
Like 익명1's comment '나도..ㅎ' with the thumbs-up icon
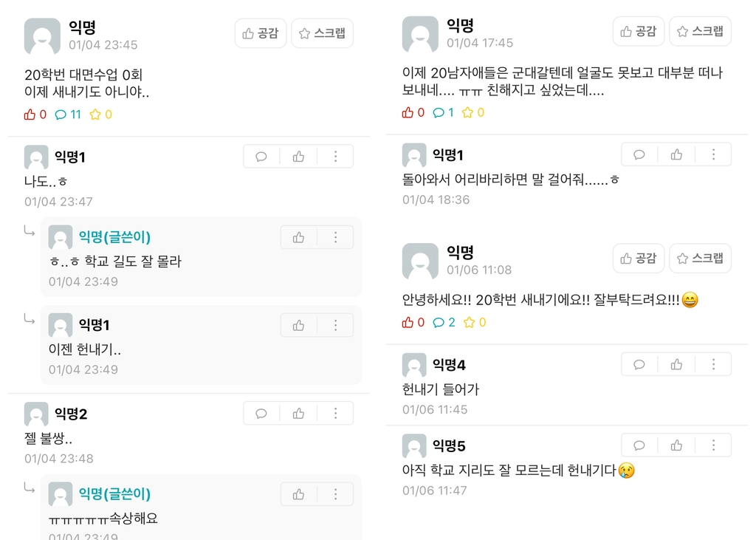pos(298,156)
